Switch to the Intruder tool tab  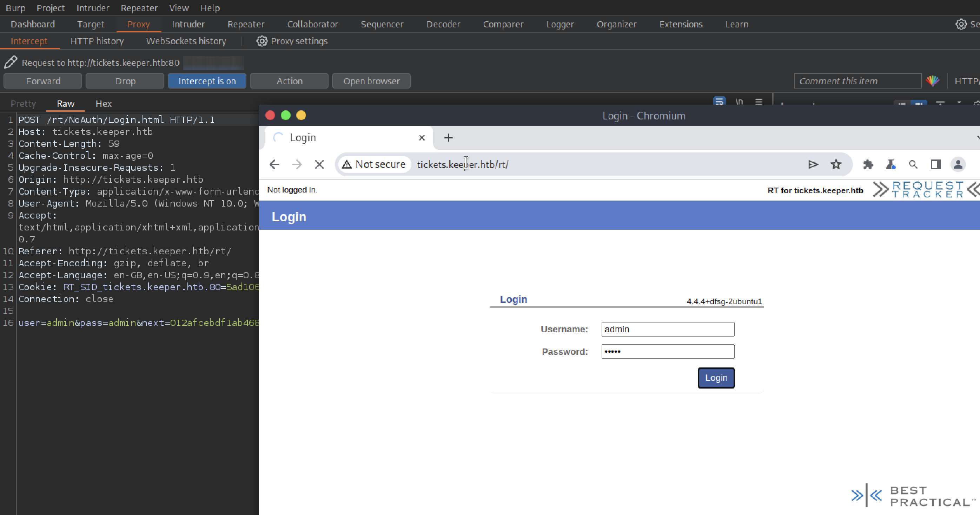point(188,24)
